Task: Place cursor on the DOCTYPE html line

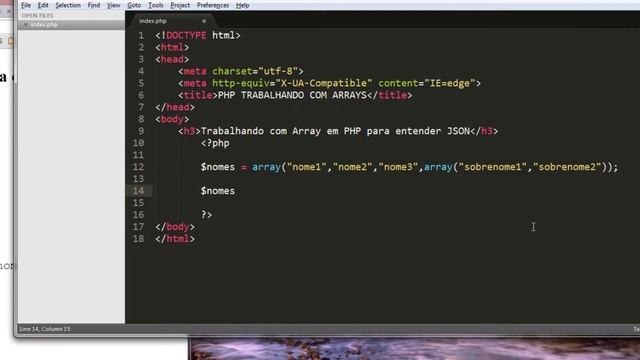Action: click(x=198, y=36)
